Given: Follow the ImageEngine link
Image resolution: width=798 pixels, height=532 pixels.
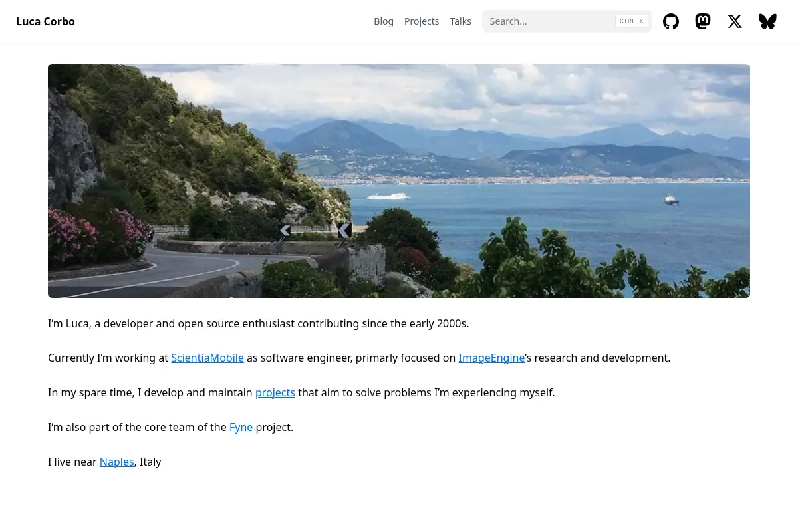Looking at the screenshot, I should click(x=491, y=358).
